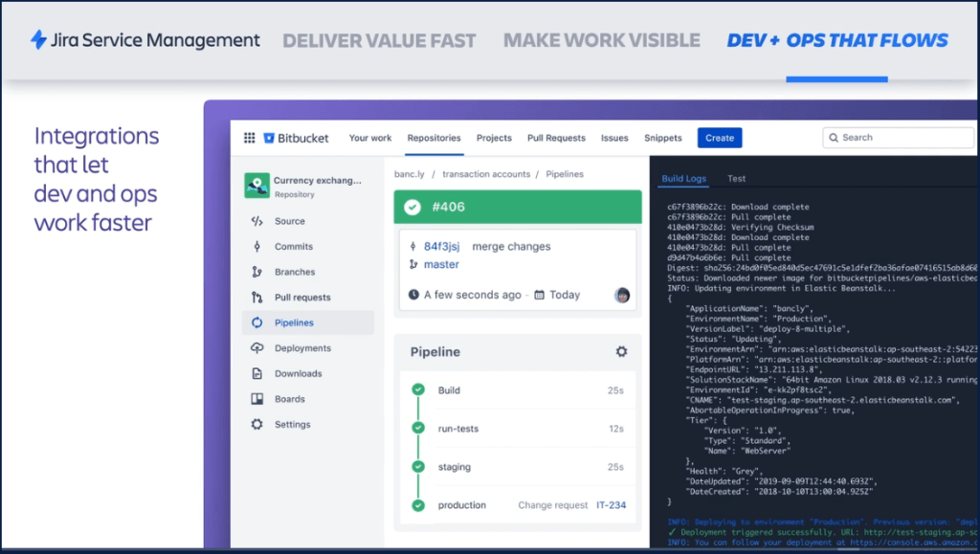This screenshot has width=980, height=554.
Task: Open the Repositories menu tab
Action: pos(434,138)
